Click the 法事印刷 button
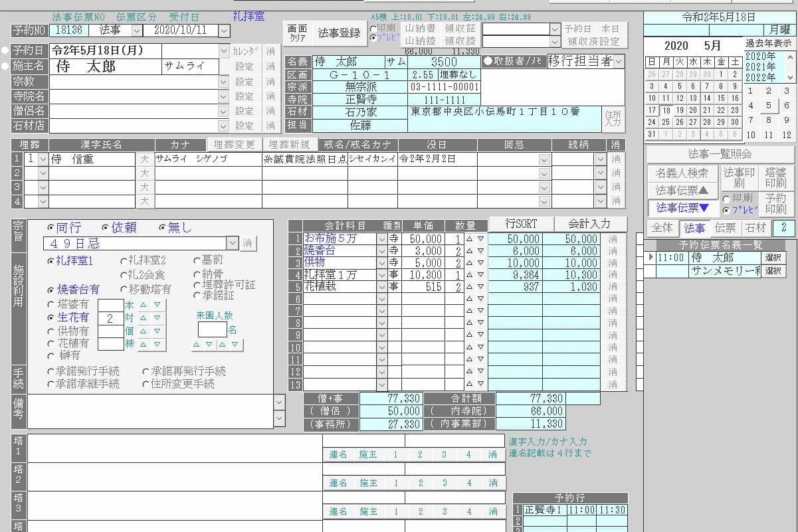Image resolution: width=798 pixels, height=532 pixels. (739, 178)
